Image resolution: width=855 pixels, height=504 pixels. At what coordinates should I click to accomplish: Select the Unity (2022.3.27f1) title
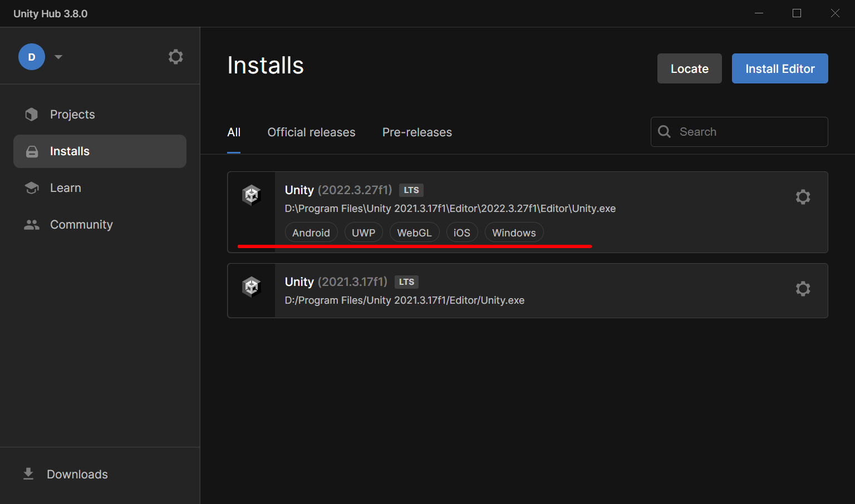(338, 190)
